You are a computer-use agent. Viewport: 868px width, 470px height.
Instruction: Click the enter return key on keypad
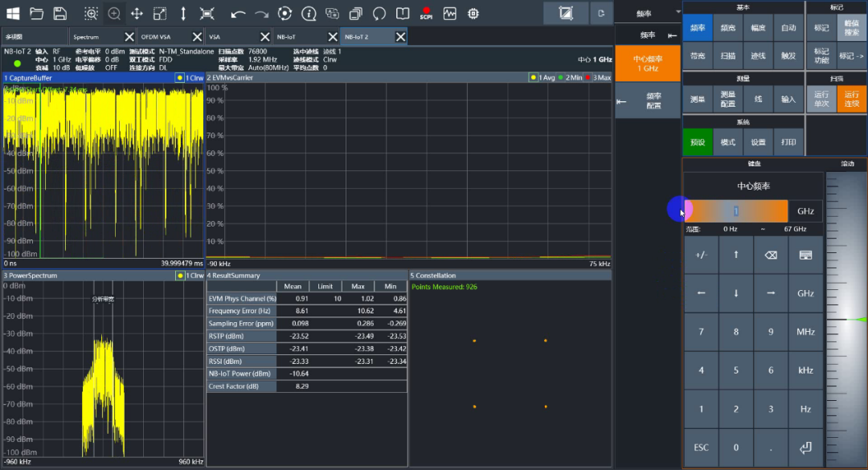click(x=805, y=448)
